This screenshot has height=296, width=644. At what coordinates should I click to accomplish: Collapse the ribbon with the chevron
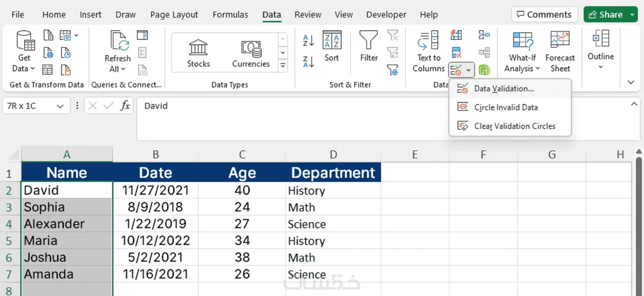631,82
